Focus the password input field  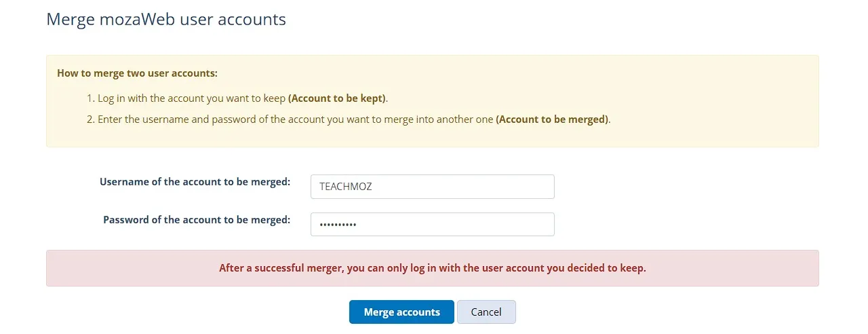[432, 225]
